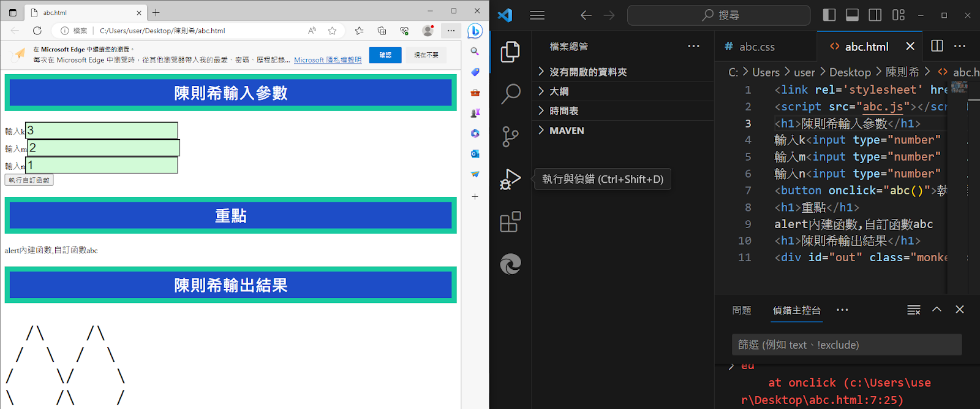Go forward in VS Code editor history
Image resolution: width=980 pixels, height=409 pixels.
[609, 15]
